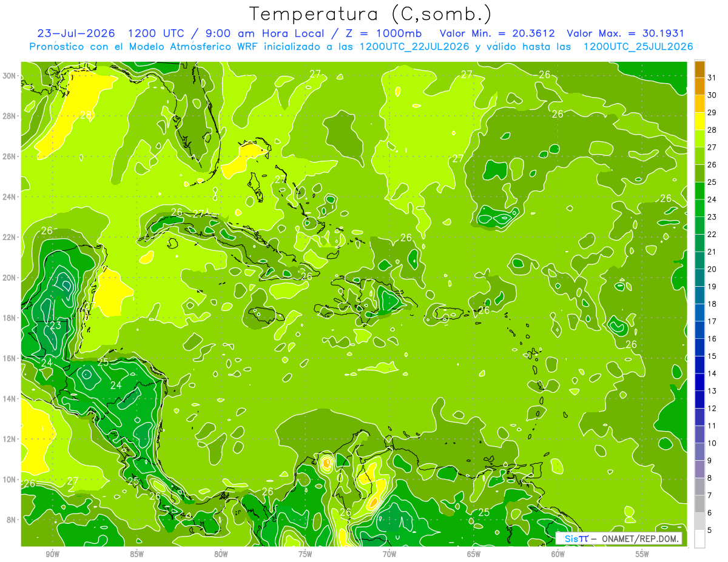Pick the yellow colorbar swatch between 28 and 29
Image resolution: width=728 pixels, height=562 pixels.
(699, 121)
